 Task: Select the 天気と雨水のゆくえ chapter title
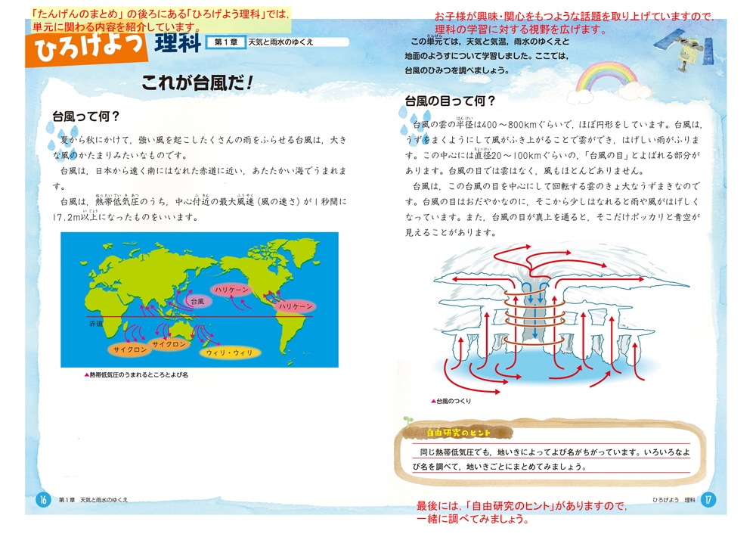[x=281, y=43]
